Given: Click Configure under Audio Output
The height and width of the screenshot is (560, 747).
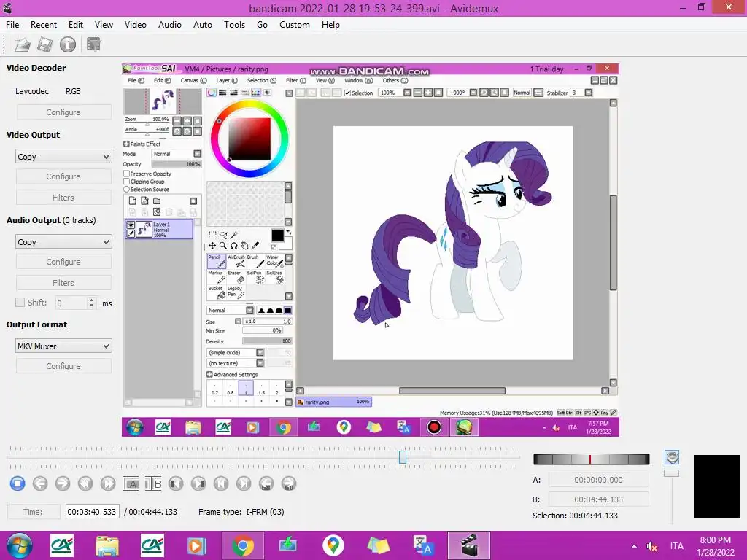Looking at the screenshot, I should pyautogui.click(x=63, y=262).
